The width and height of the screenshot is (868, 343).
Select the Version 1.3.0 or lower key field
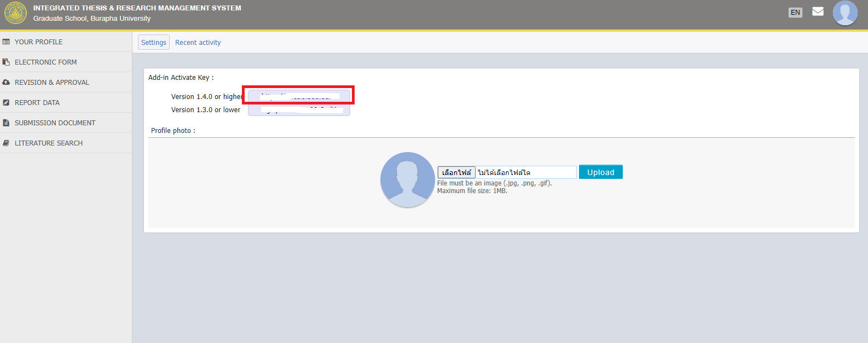299,110
